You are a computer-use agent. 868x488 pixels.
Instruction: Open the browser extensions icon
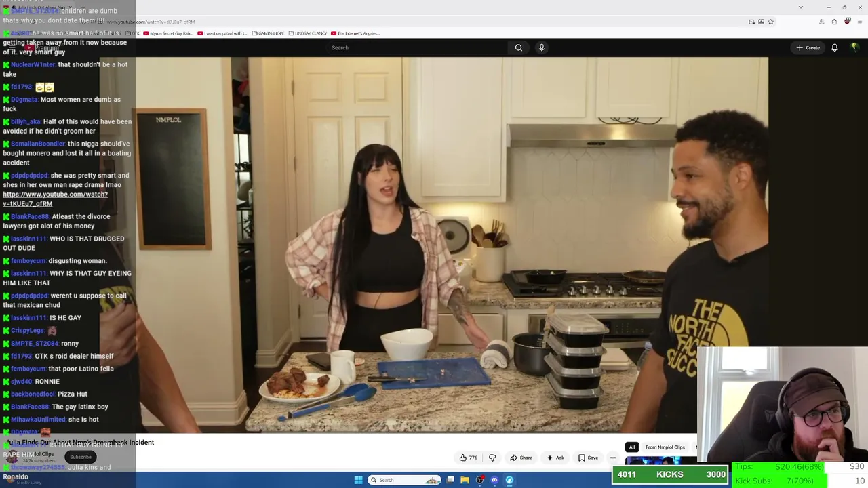tap(834, 22)
